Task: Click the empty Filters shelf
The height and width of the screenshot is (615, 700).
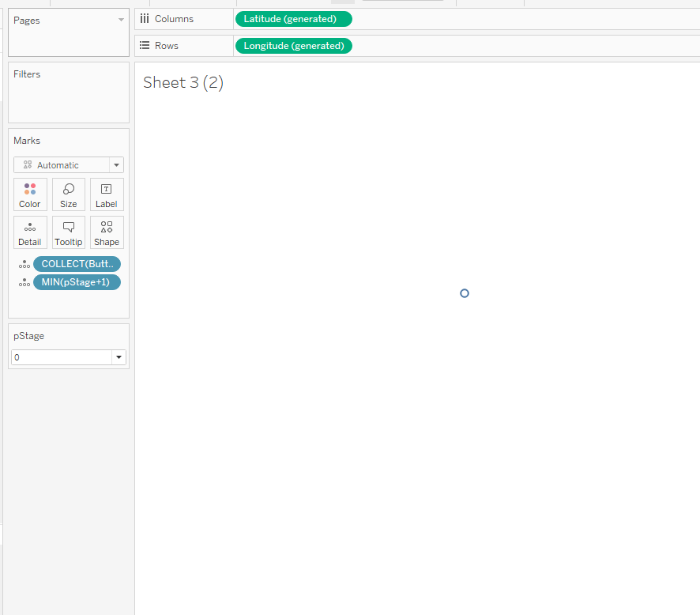Action: pyautogui.click(x=69, y=99)
